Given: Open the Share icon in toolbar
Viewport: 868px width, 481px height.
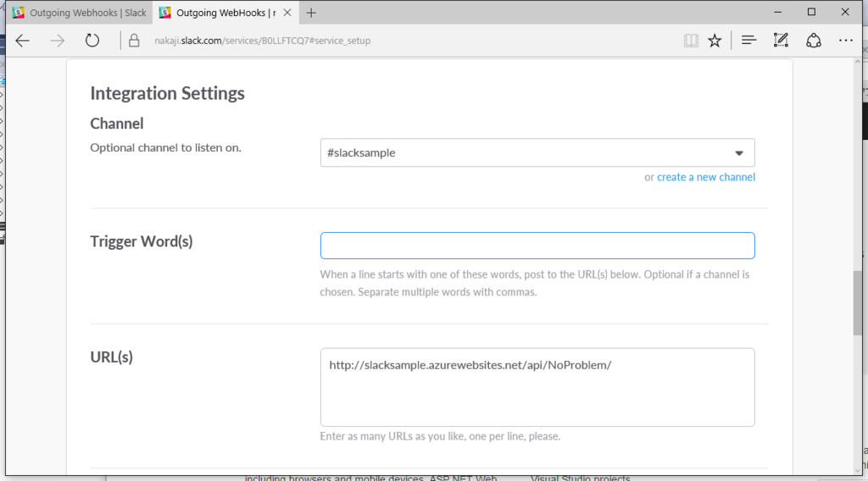Looking at the screenshot, I should click(813, 41).
